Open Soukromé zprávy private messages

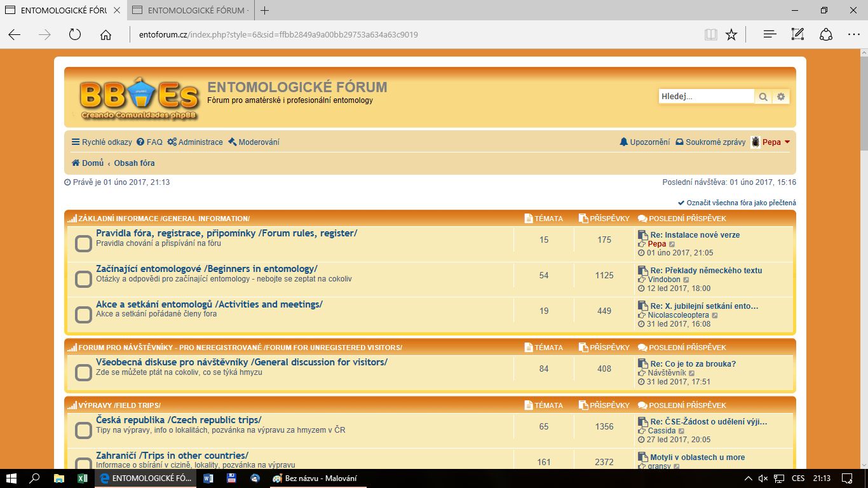click(x=710, y=142)
